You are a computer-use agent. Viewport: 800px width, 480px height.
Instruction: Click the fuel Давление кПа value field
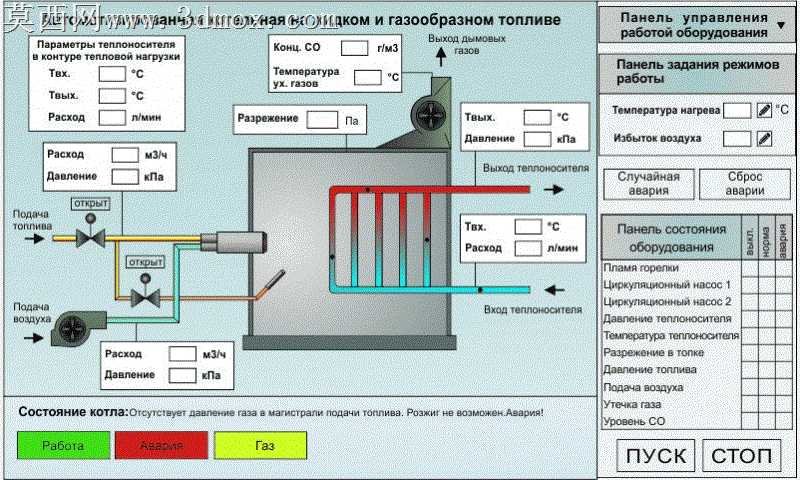point(125,177)
